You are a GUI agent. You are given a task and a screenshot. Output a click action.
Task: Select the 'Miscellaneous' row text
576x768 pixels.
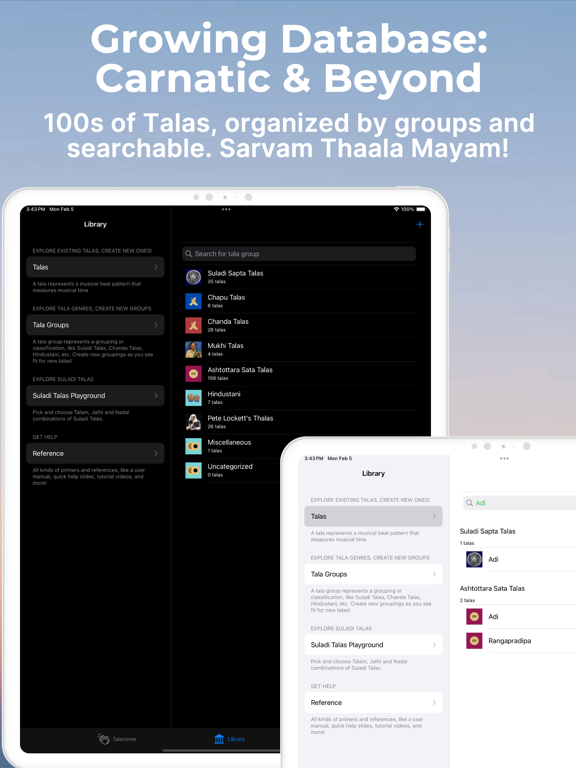[229, 442]
